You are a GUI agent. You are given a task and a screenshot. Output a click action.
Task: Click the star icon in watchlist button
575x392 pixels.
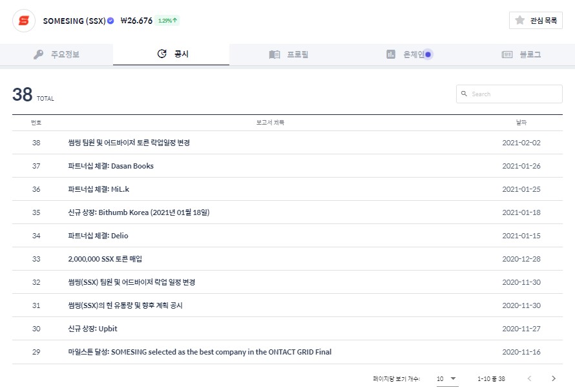click(519, 20)
